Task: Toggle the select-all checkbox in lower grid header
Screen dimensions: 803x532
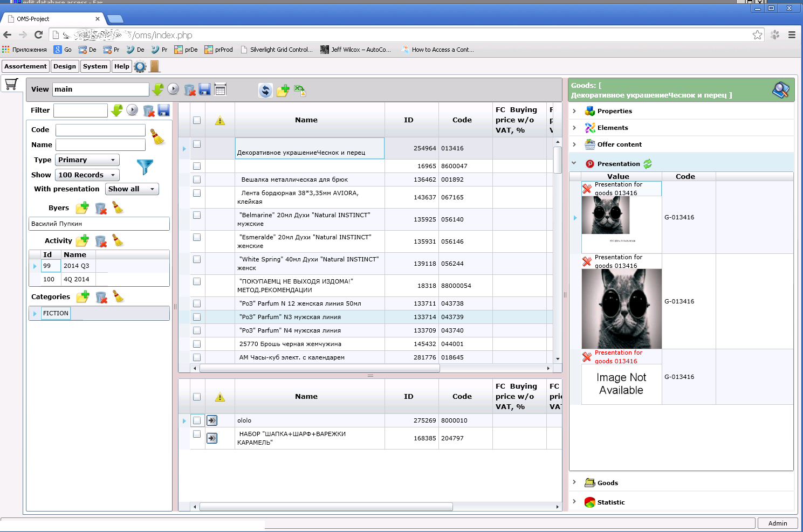Action: (197, 397)
